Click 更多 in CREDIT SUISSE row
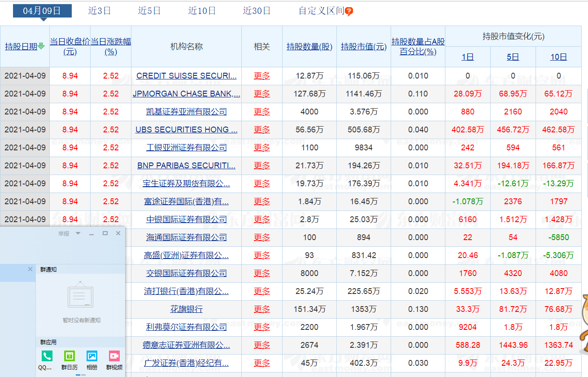The width and height of the screenshot is (588, 377). click(x=262, y=76)
